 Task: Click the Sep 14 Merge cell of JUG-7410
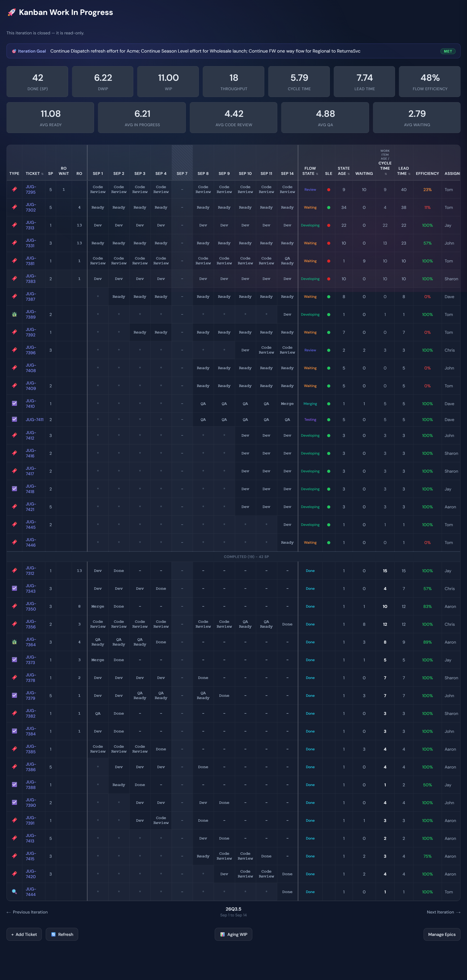point(287,404)
